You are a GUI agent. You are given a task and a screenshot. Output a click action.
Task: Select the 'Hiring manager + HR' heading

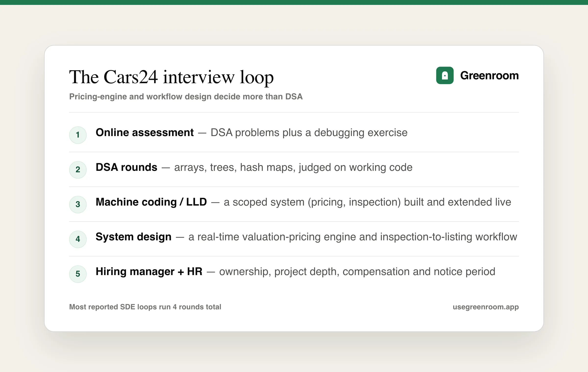[x=149, y=271]
